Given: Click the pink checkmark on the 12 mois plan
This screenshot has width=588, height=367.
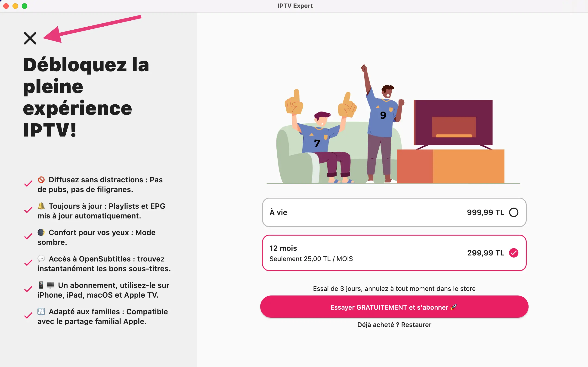Looking at the screenshot, I should click(x=514, y=253).
